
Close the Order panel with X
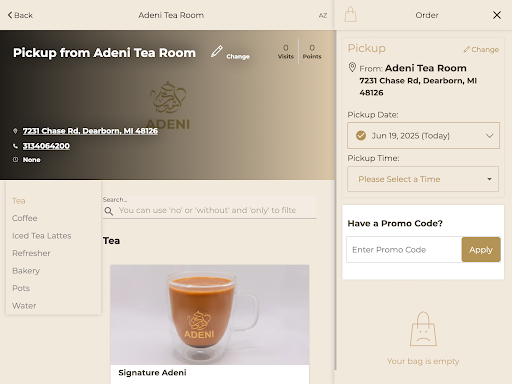pyautogui.click(x=497, y=15)
